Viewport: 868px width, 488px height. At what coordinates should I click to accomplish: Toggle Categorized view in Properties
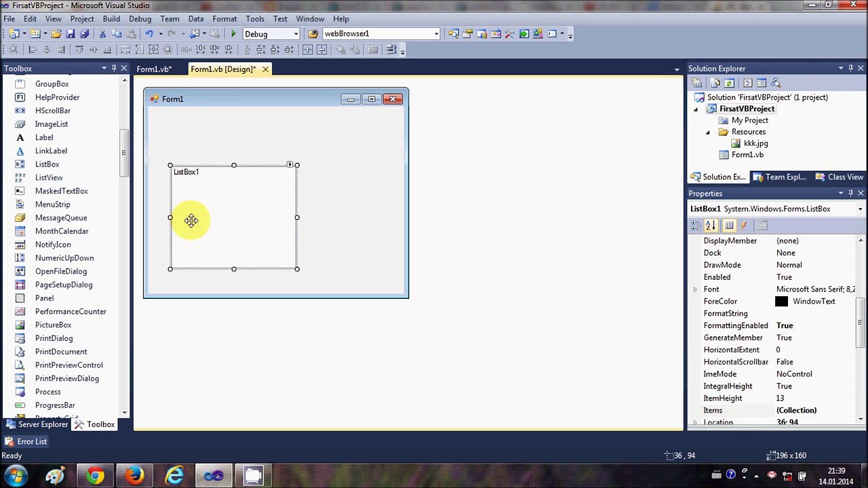coord(696,226)
